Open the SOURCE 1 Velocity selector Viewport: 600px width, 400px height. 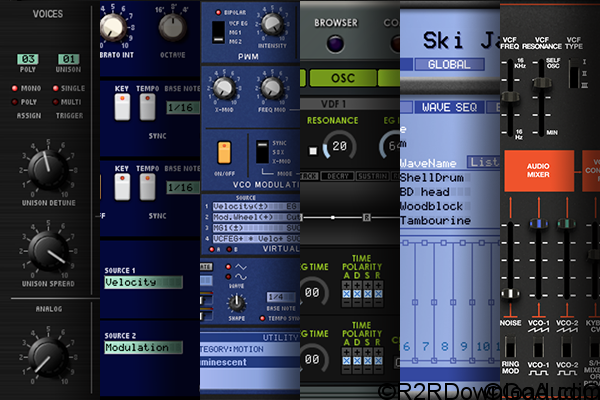[x=143, y=282]
